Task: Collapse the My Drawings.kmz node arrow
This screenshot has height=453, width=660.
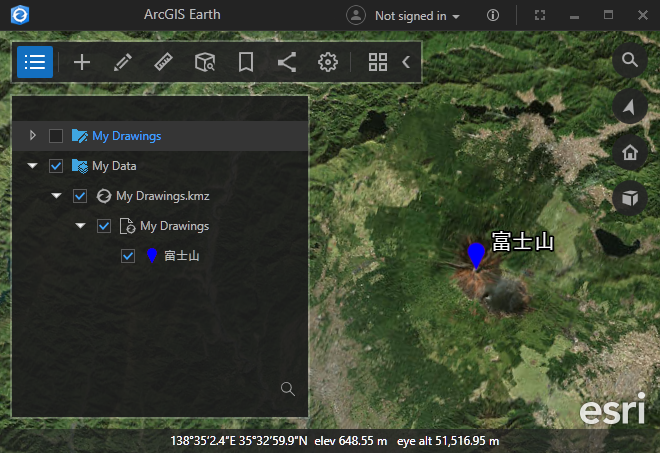Action: [56, 196]
